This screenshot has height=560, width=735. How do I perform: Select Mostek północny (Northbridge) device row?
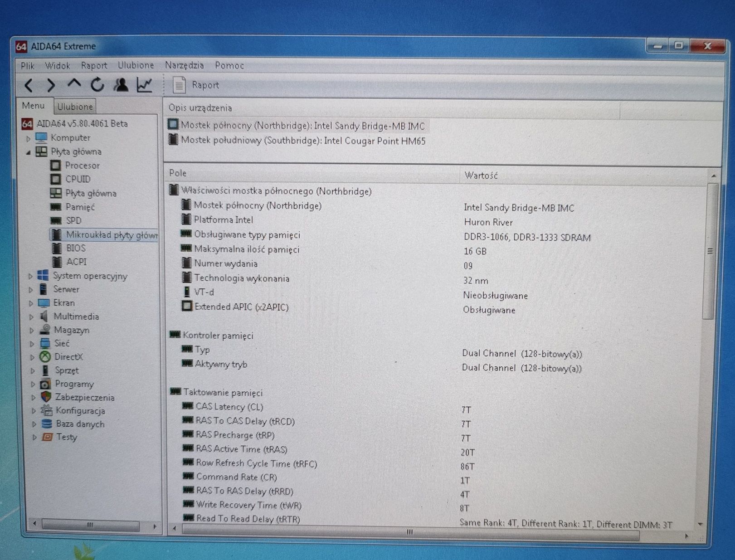pos(298,126)
